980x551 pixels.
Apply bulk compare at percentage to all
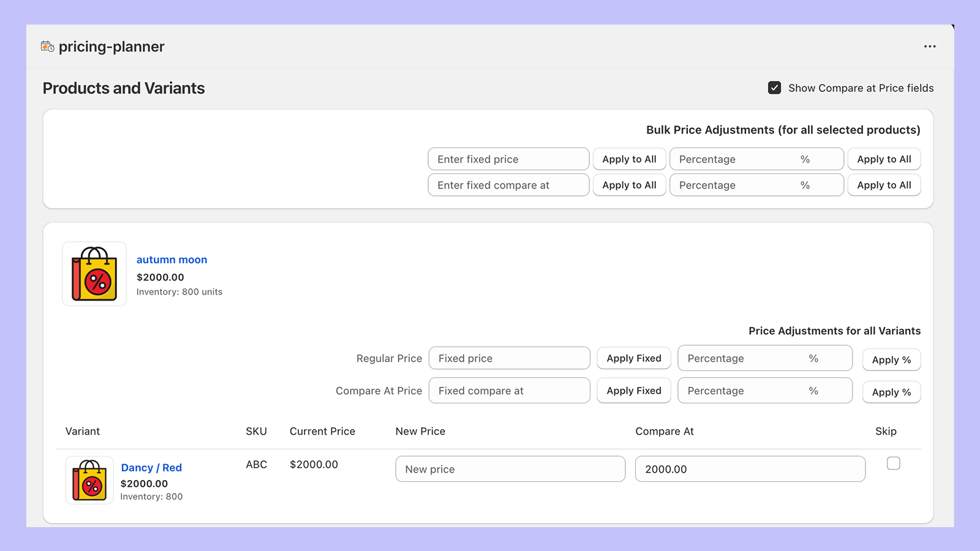tap(884, 184)
